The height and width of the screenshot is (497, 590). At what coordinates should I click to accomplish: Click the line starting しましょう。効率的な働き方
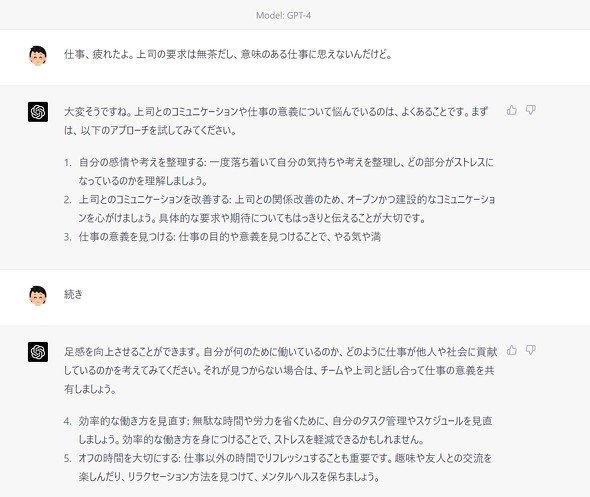[251, 439]
